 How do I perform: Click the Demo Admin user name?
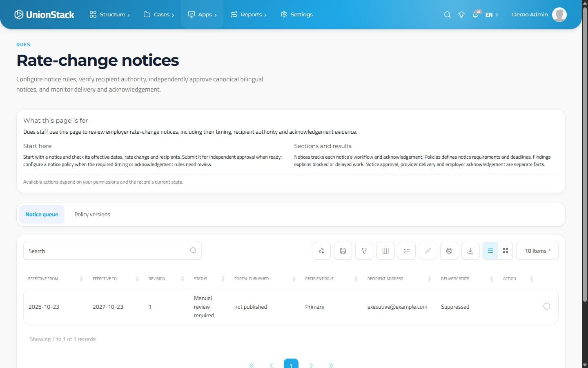pyautogui.click(x=530, y=14)
